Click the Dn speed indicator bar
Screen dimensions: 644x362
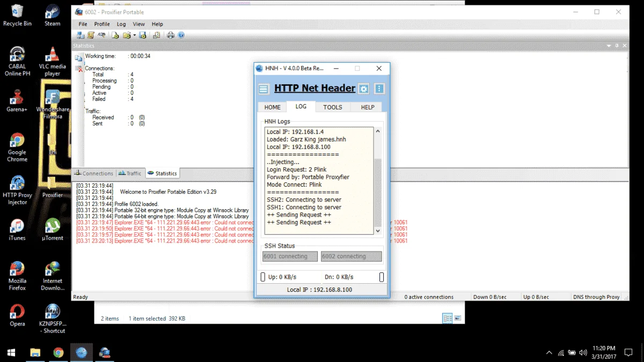(382, 277)
